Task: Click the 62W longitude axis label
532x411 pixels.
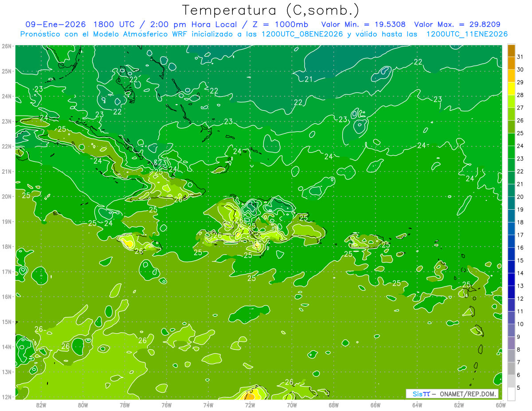Action: click(x=459, y=405)
